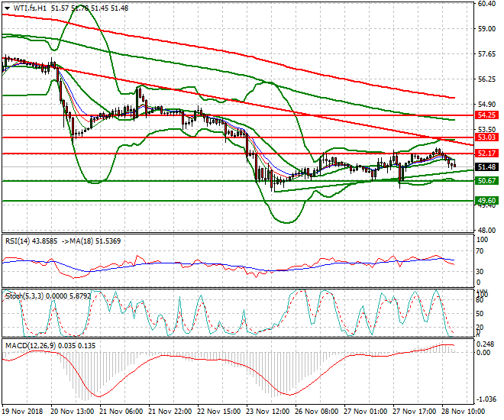Select the WTI.fs,H1 chart title text
Image resolution: width=504 pixels, height=420 pixels.
tap(30, 8)
